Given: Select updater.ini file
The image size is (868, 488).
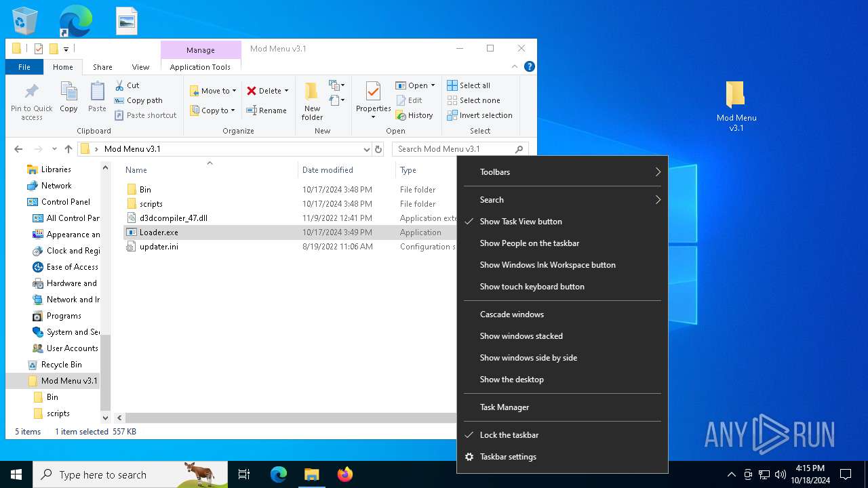Looking at the screenshot, I should tap(159, 247).
